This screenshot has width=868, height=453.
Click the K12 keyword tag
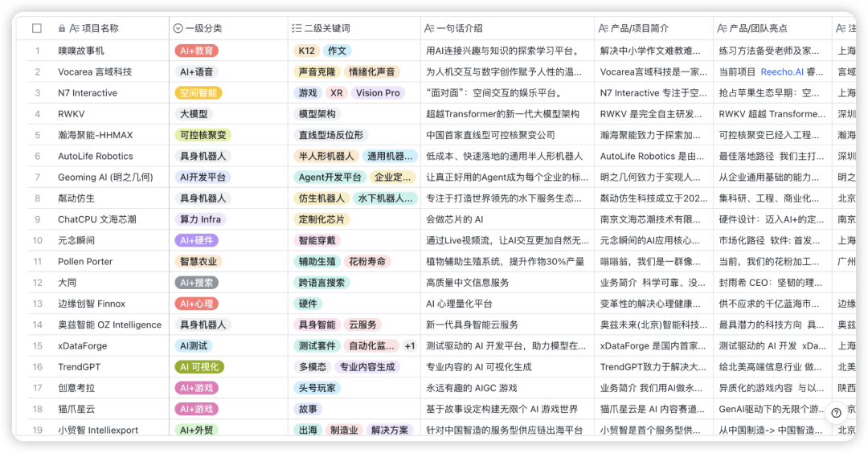point(307,51)
